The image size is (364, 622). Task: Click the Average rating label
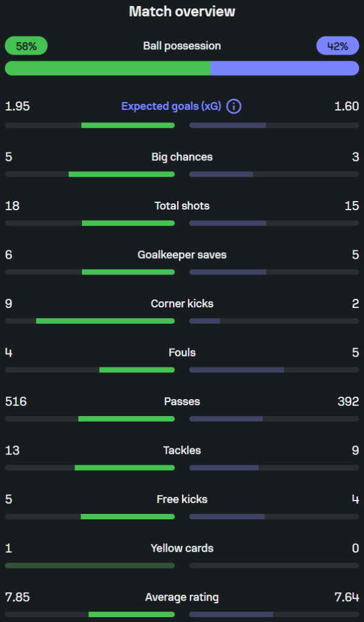click(182, 597)
